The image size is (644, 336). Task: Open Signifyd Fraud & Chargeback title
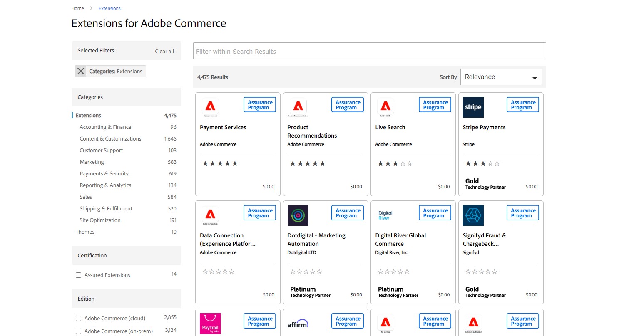tap(485, 240)
